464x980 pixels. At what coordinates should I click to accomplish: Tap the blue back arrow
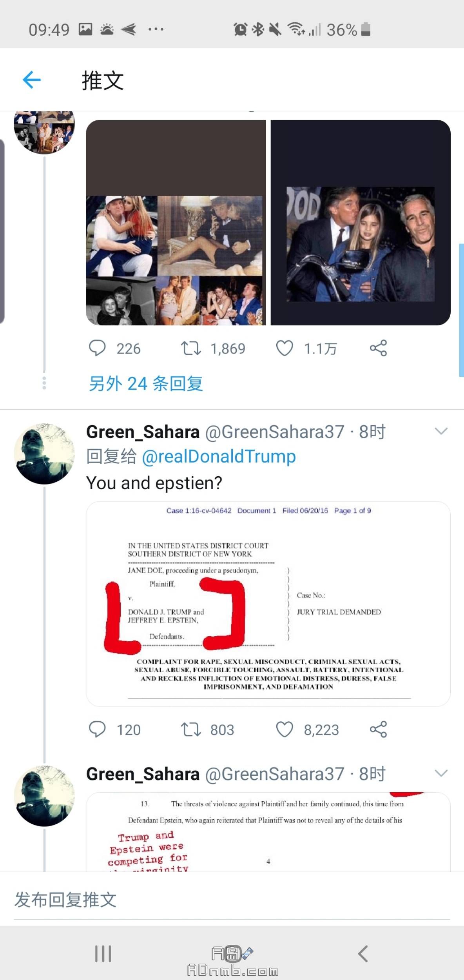click(x=32, y=80)
